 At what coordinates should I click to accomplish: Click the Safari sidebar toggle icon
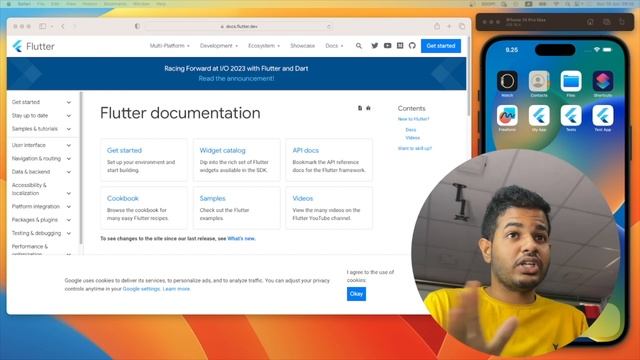click(42, 26)
